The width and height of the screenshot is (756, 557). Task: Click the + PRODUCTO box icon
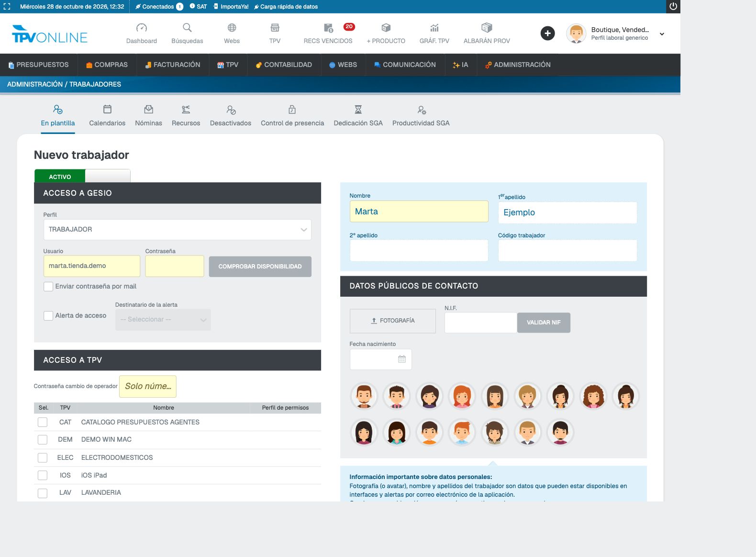[386, 28]
